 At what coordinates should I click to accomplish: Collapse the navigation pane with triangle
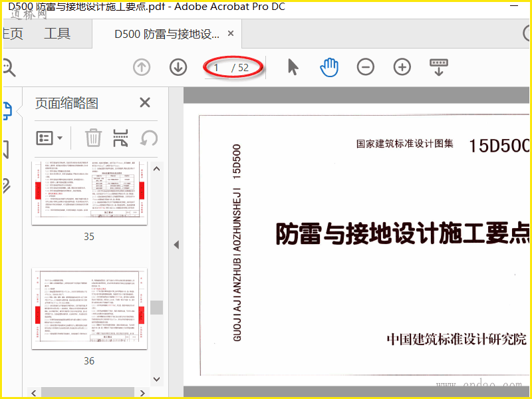pos(176,245)
